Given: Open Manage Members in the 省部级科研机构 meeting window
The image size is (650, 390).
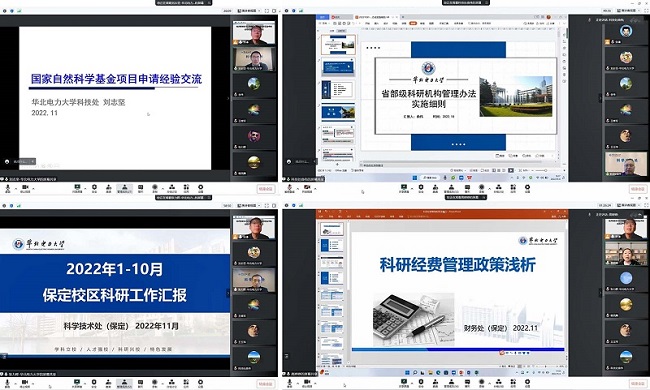Looking at the screenshot, I should [x=451, y=189].
